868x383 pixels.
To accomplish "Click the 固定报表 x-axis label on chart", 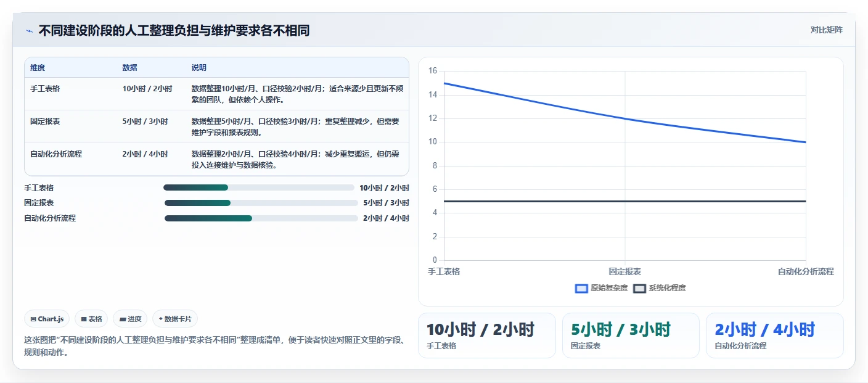I will (x=625, y=271).
